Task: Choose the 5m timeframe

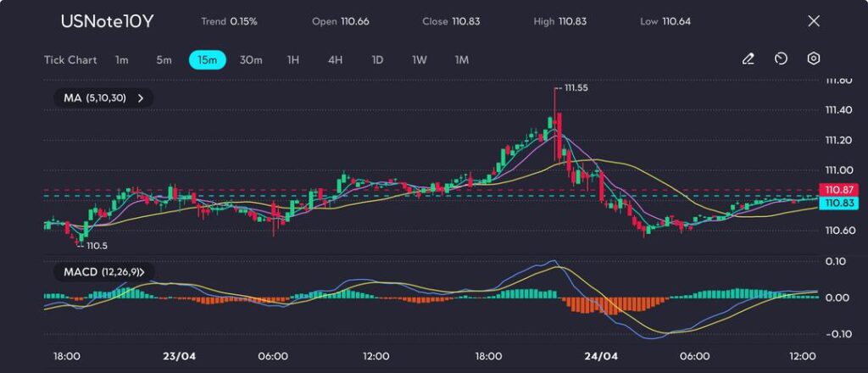Action: [x=164, y=60]
